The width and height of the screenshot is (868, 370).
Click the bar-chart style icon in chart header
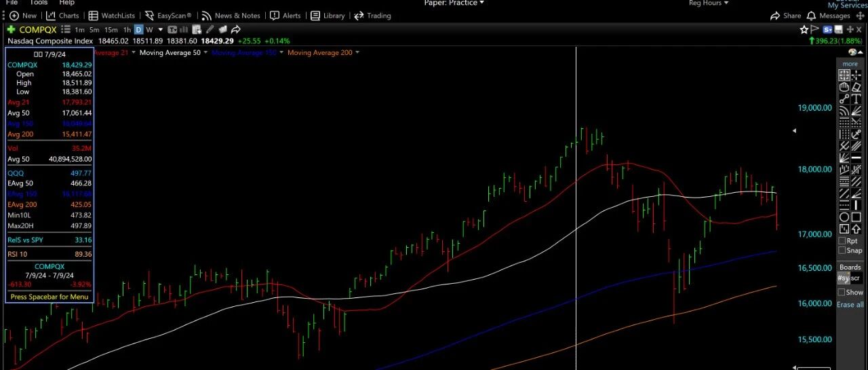pos(184,29)
